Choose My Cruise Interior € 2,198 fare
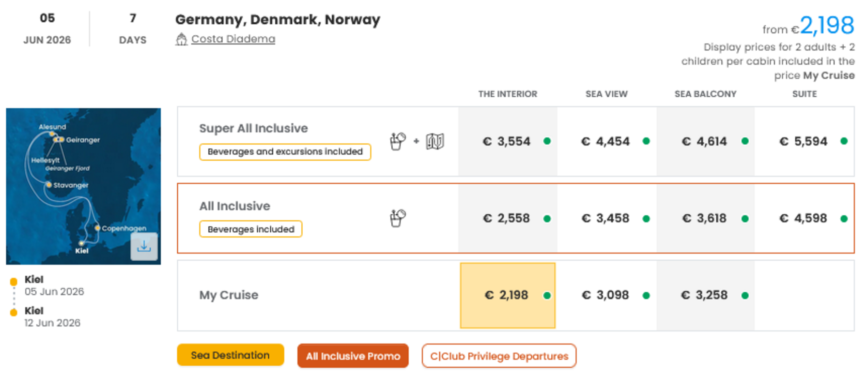Viewport: 868px width, 387px height. point(507,295)
